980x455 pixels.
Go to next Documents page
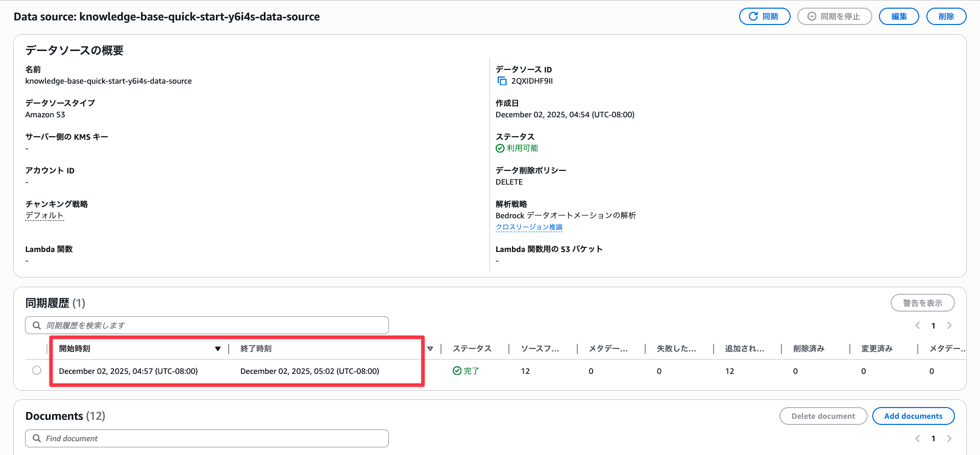(949, 439)
